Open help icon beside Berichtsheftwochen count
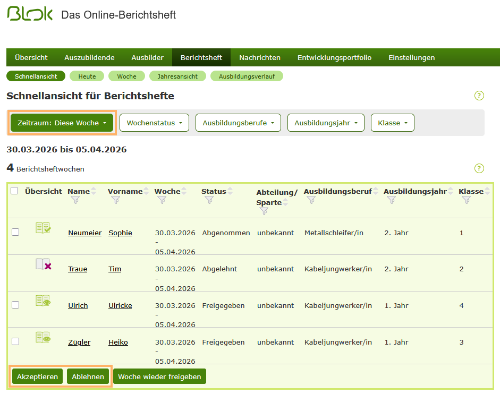 pyautogui.click(x=479, y=168)
